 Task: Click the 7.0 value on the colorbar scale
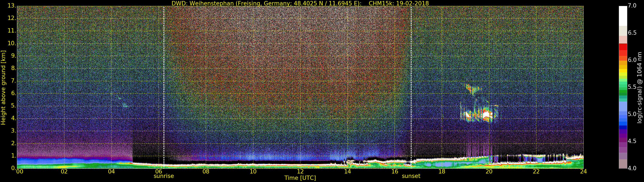tap(632, 6)
